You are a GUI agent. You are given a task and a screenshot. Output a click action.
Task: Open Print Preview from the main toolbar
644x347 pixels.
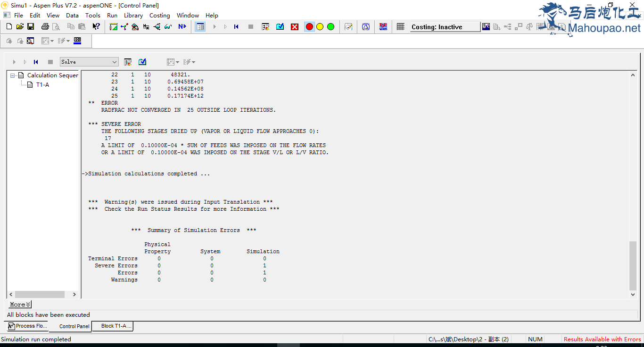point(56,27)
